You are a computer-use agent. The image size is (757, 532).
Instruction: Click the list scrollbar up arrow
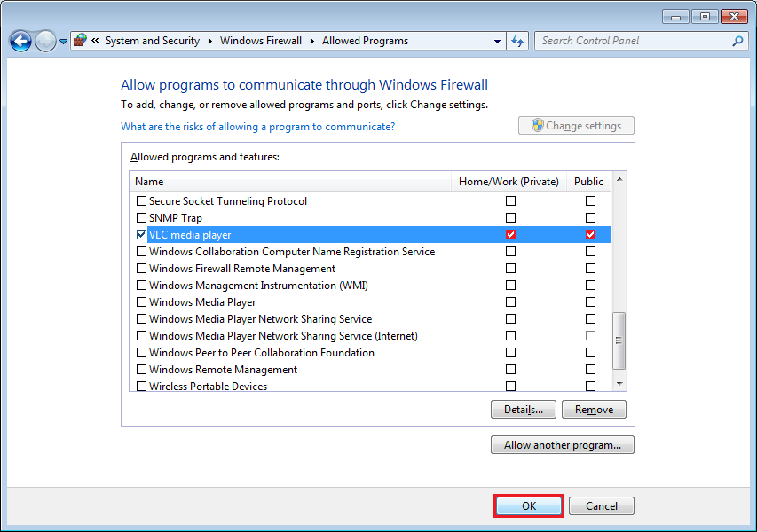pyautogui.click(x=619, y=180)
